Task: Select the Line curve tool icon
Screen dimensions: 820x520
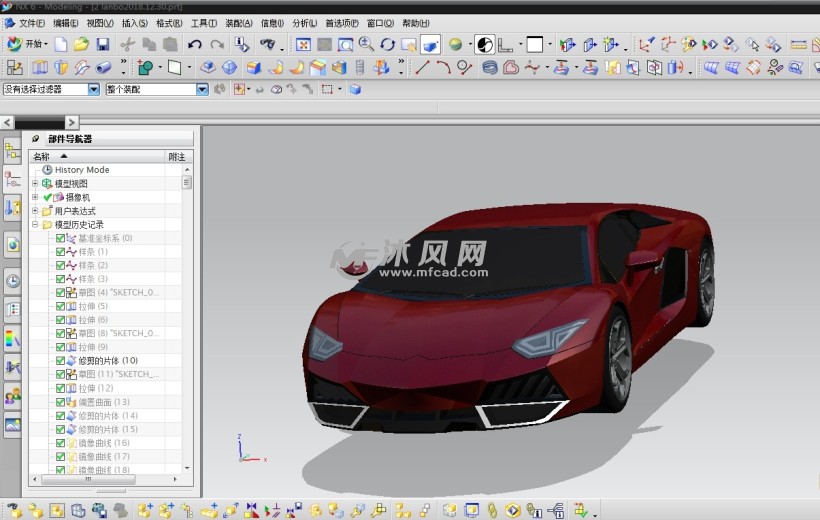Action: [x=423, y=67]
